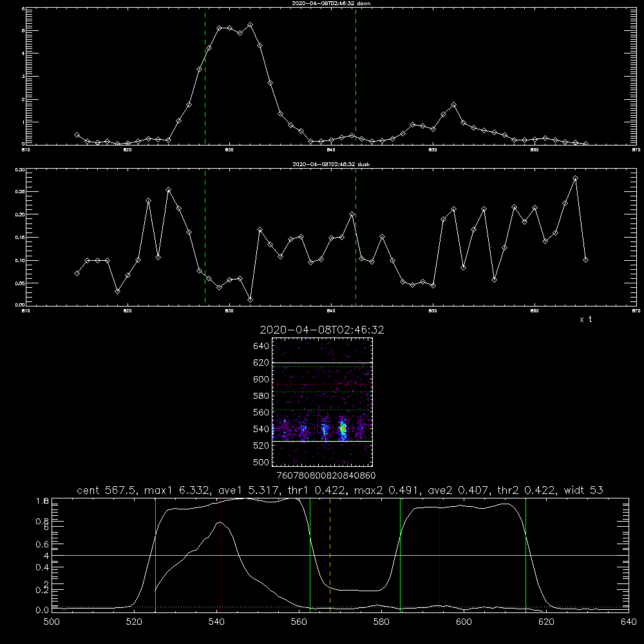Image resolution: width=644 pixels, height=644 pixels.
Task: Click the upper white horizontal line in spectrogram
Action: [323, 363]
